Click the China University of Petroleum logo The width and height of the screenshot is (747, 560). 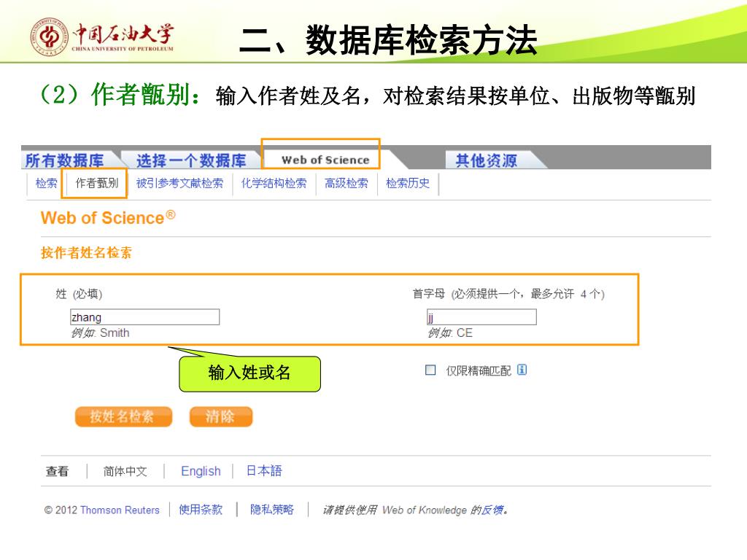click(102, 37)
